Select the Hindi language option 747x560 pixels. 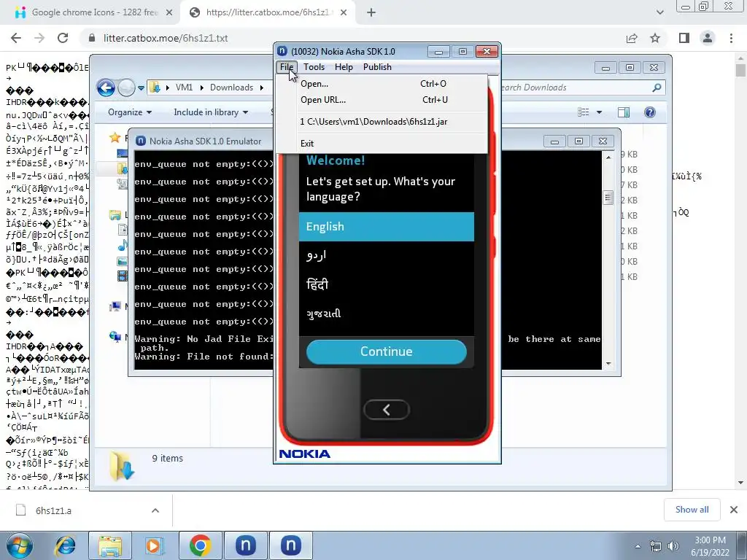point(387,285)
